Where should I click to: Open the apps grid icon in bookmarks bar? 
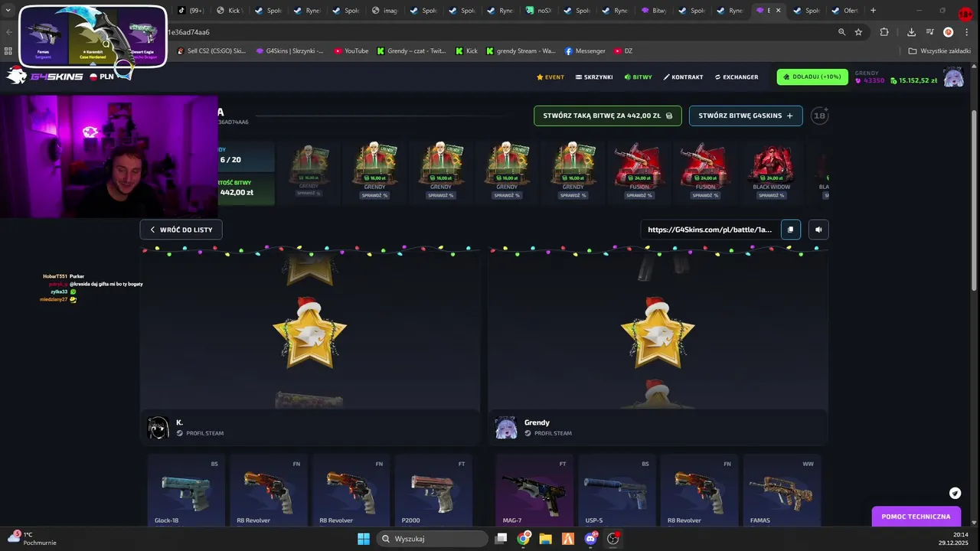coord(8,51)
